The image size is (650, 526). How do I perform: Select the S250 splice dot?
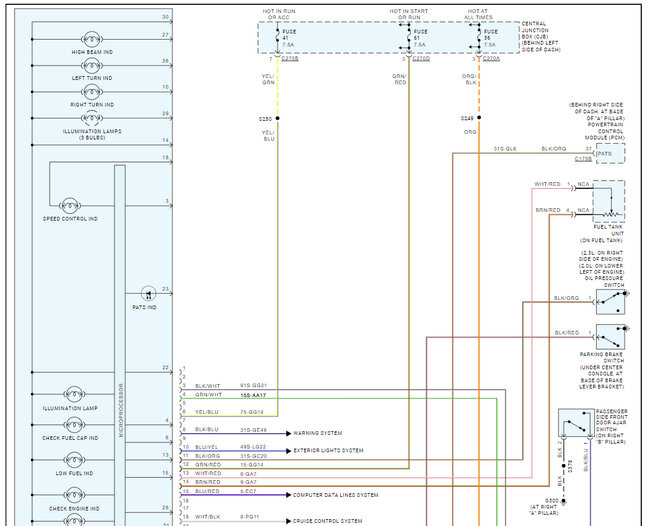point(277,119)
